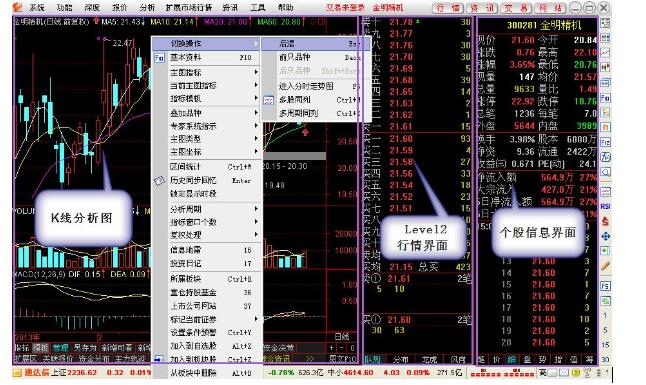Image resolution: width=646 pixels, height=385 pixels.
Task: Choose 历史同步回忆 in context menu
Action: pyautogui.click(x=206, y=180)
